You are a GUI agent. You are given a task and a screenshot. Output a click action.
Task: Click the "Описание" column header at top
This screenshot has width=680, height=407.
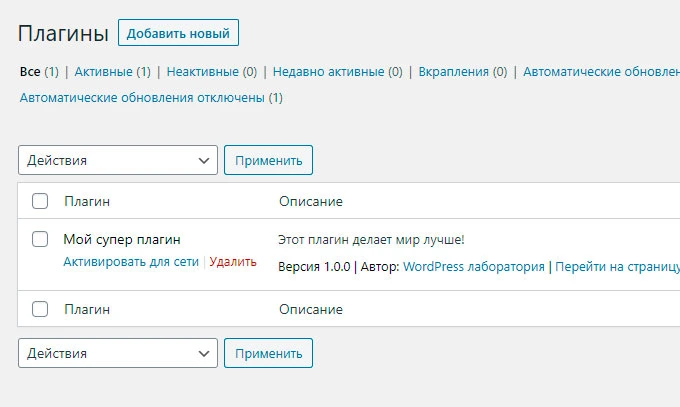click(x=310, y=201)
